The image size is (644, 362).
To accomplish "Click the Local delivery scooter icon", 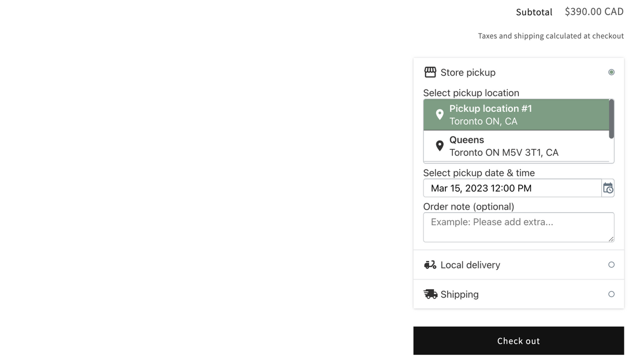I will click(x=430, y=265).
